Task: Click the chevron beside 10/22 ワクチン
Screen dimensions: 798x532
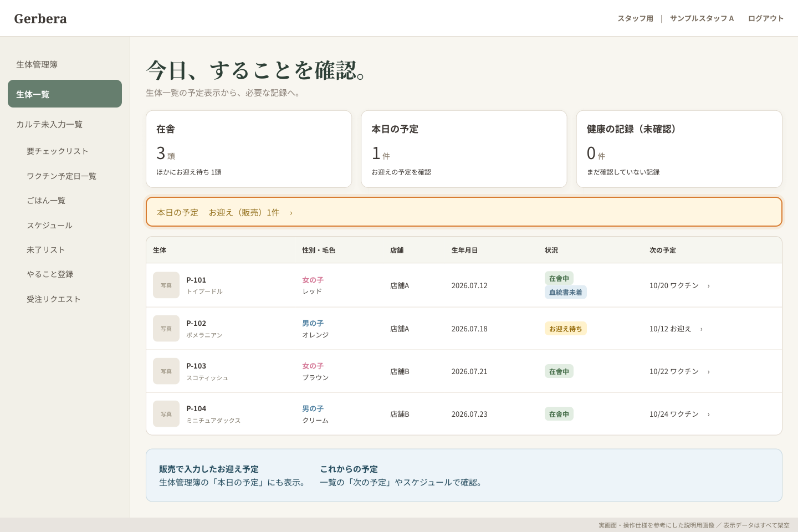Action: point(708,372)
